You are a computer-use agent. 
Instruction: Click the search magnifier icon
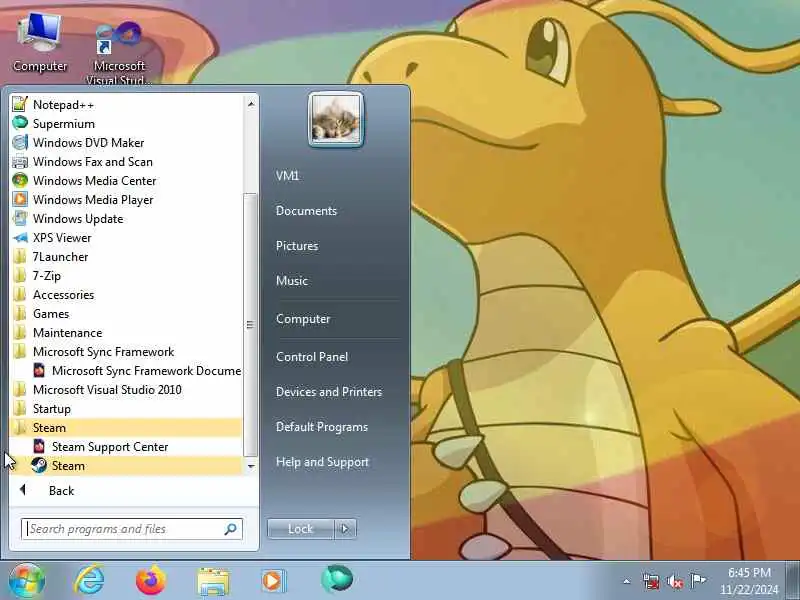coord(231,529)
